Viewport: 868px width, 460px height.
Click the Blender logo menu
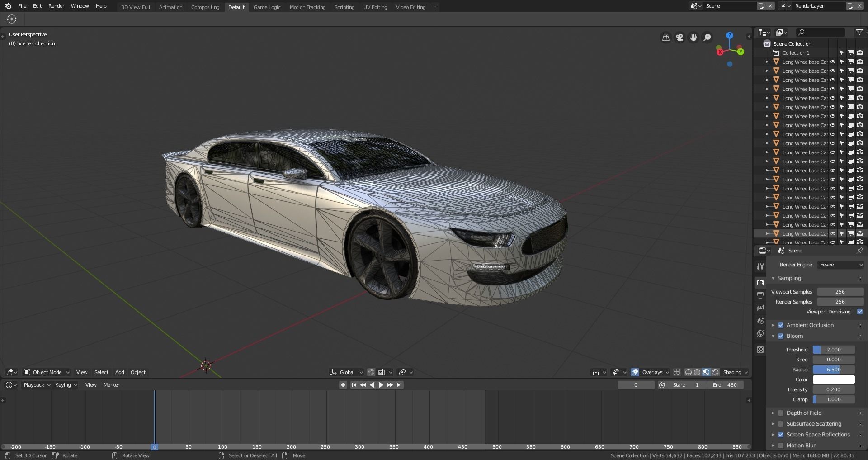[8, 6]
